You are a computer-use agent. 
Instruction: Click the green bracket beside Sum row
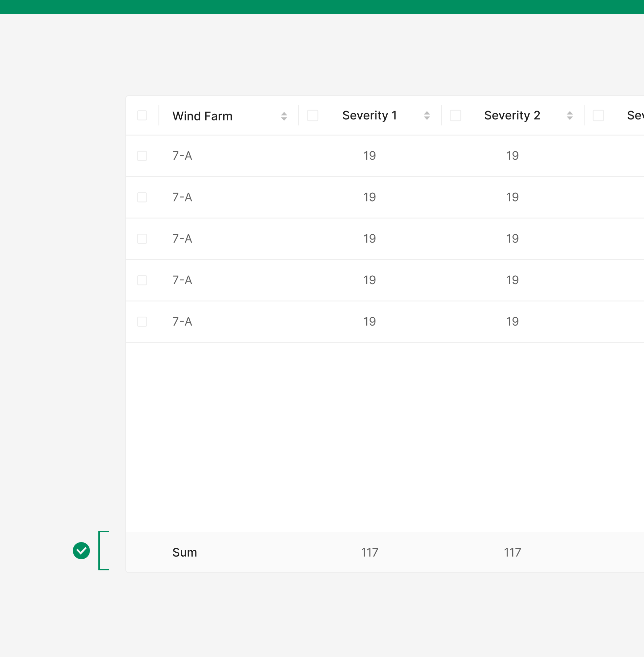pos(103,550)
